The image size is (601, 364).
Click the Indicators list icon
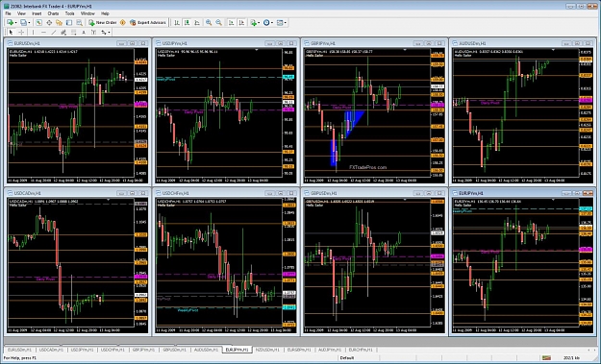(x=253, y=23)
